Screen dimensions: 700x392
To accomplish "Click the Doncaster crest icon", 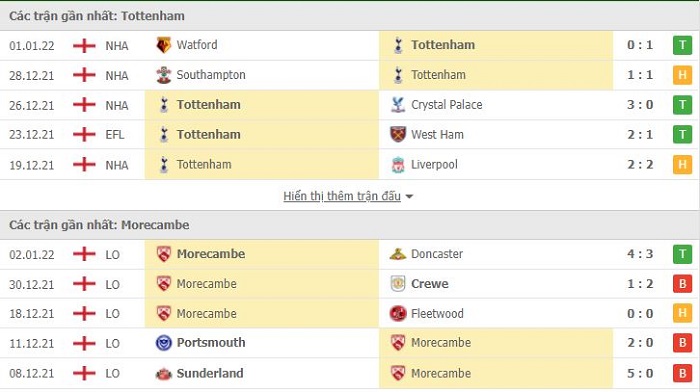I will [x=398, y=254].
